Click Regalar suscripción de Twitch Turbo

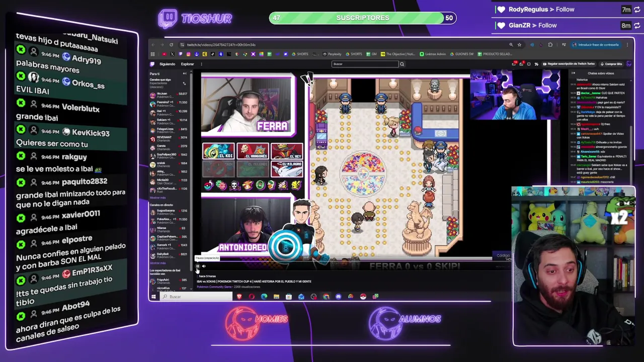tap(569, 64)
